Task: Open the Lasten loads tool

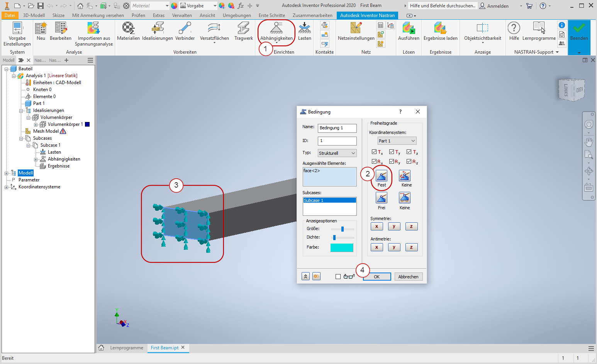Action: point(305,31)
